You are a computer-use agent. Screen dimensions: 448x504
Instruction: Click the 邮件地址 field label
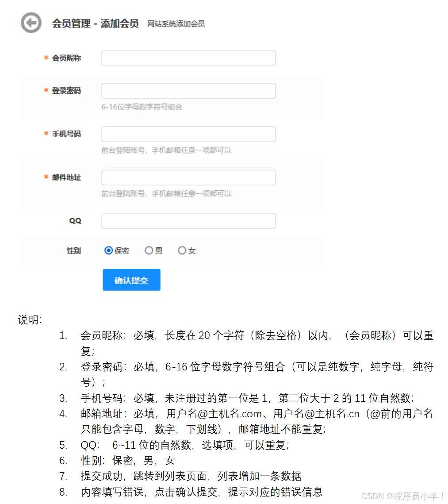coord(66,177)
